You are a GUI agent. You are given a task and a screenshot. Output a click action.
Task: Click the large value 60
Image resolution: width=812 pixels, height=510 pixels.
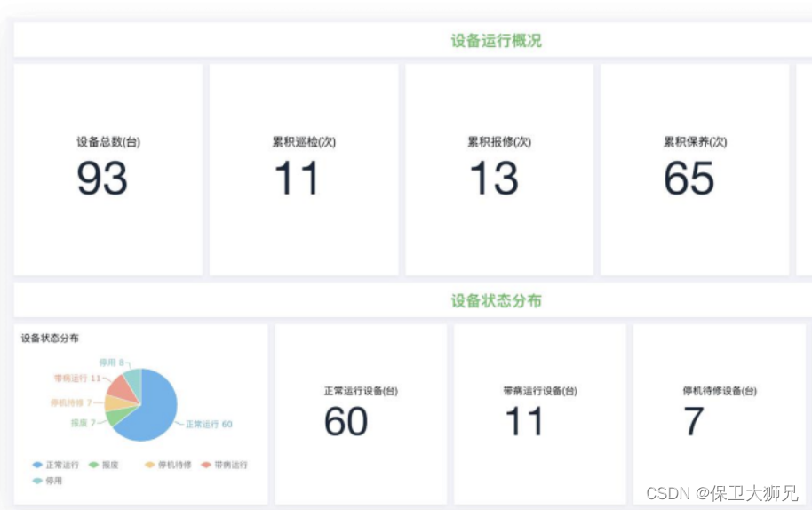(x=346, y=421)
